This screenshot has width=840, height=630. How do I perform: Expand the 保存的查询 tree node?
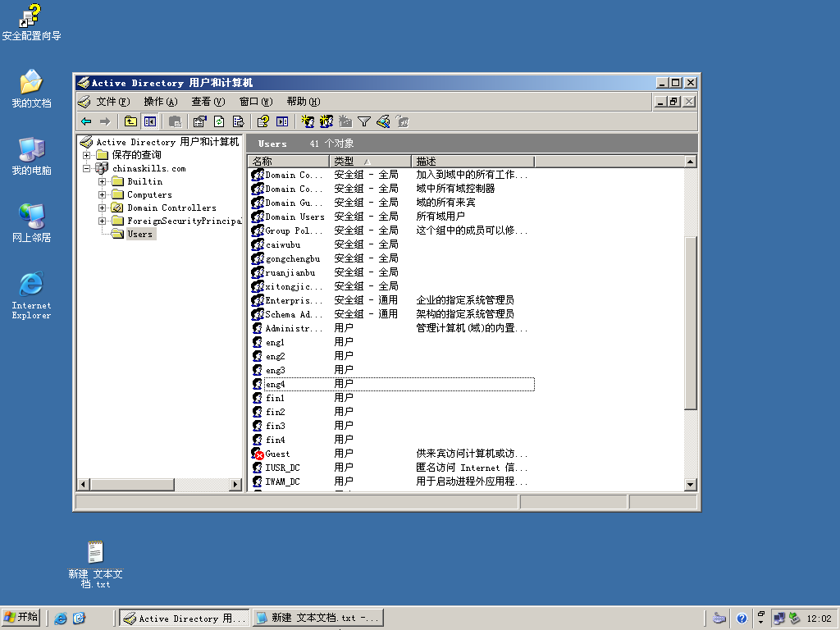click(86, 155)
